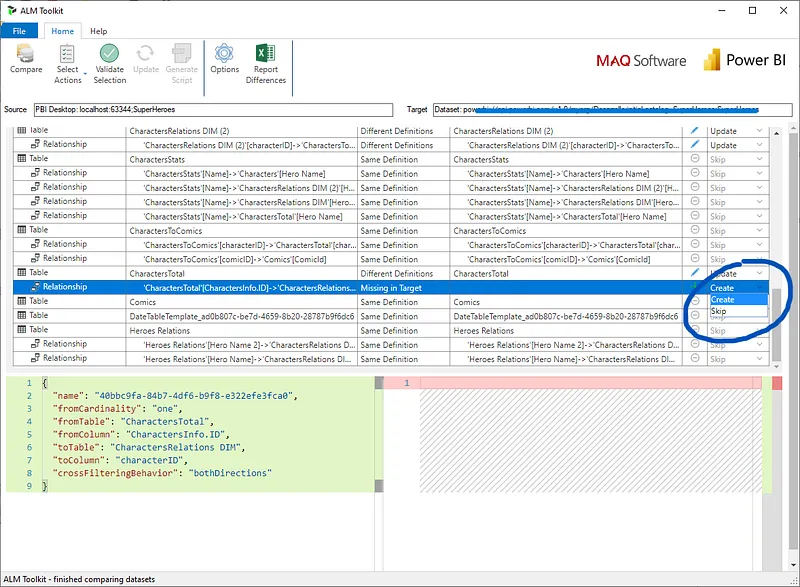Click the Power BI logo
Screen dimensions: 800x587
(744, 60)
